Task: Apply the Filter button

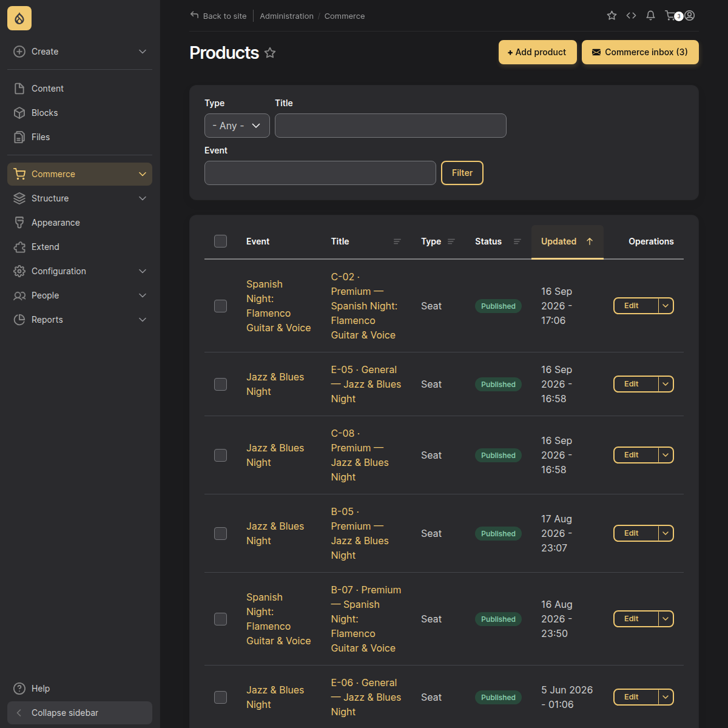Action: pyautogui.click(x=462, y=173)
